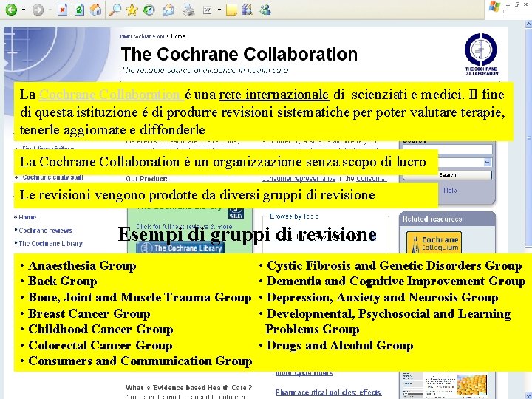532x399 pixels.
Task: Open the Messenger people icon
Action: point(265,10)
